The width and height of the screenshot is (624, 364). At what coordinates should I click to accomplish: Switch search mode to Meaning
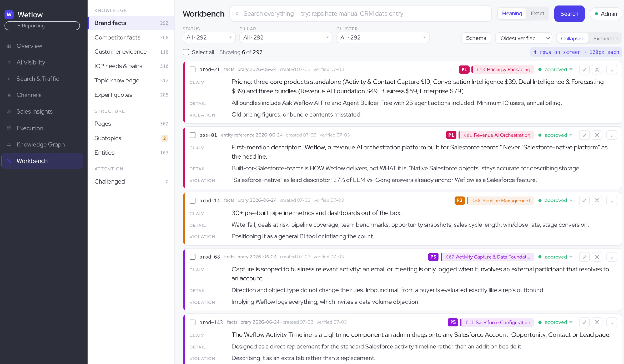click(512, 14)
